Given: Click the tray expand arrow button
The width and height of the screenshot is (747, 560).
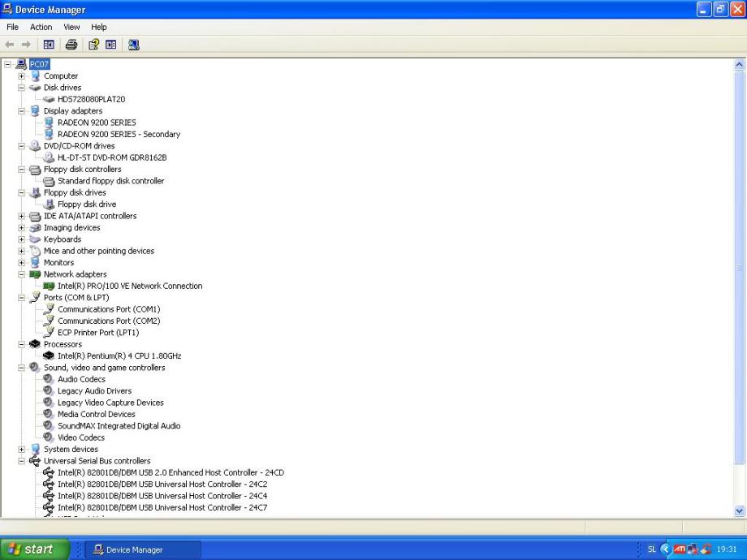Looking at the screenshot, I should click(665, 549).
